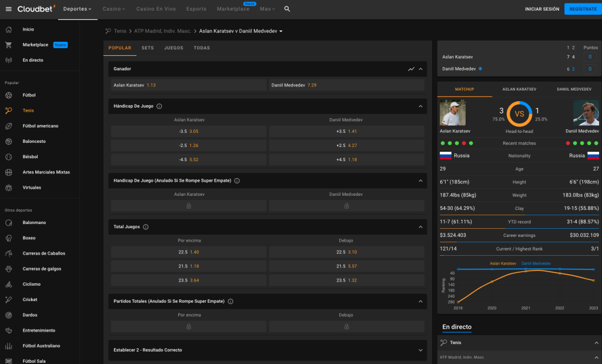This screenshot has height=364, width=602.
Task: Click ATP Madrid, Indiv. Masc. breadcrumb
Action: coord(162,31)
